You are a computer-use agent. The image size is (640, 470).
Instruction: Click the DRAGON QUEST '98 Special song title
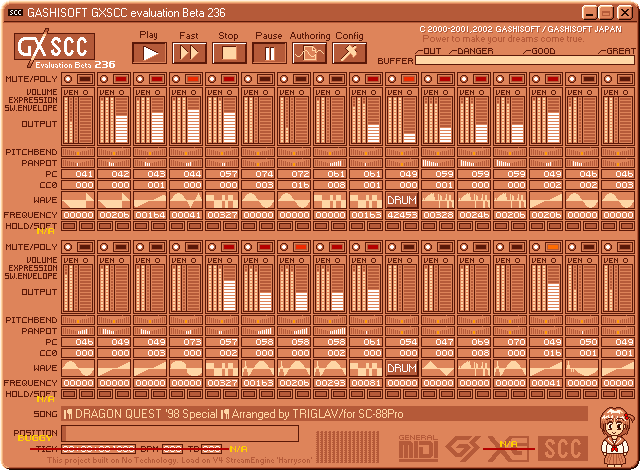coord(147,414)
